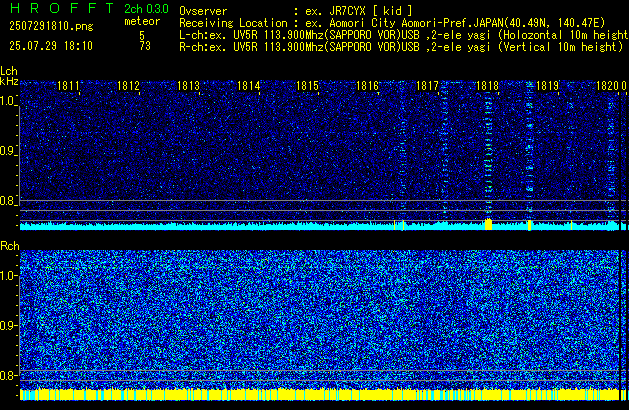
Task: Click the meteor label in the header
Action: click(142, 21)
